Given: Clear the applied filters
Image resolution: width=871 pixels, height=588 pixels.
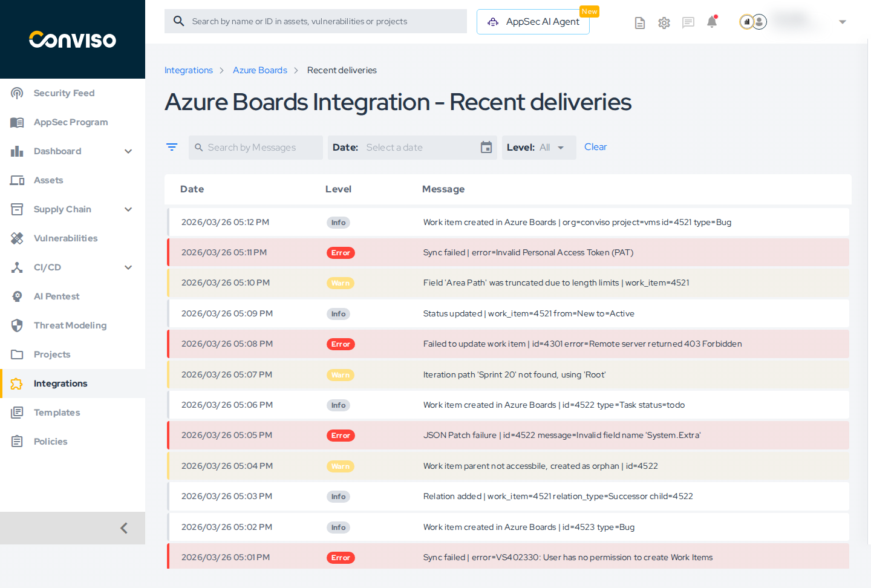Looking at the screenshot, I should (x=595, y=147).
